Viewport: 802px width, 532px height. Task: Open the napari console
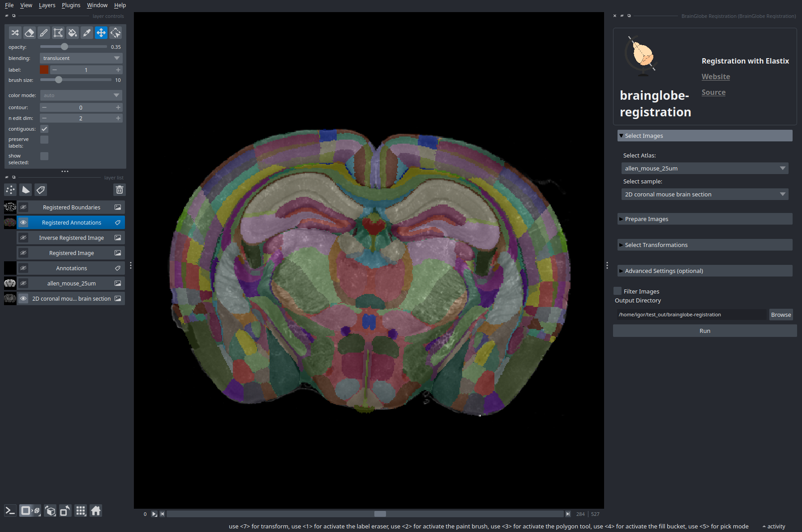click(x=10, y=511)
